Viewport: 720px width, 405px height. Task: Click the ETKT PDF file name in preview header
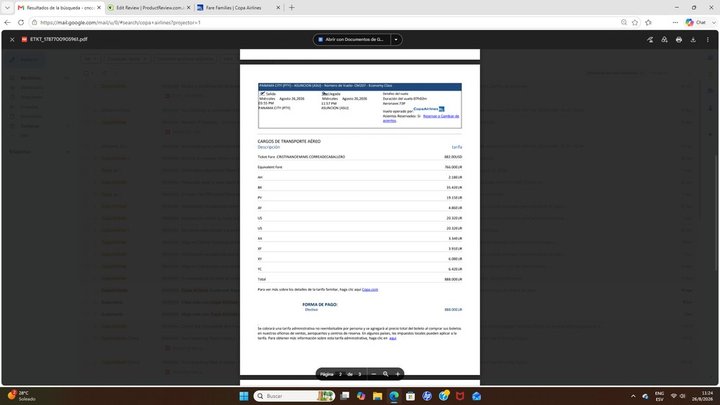(58, 39)
